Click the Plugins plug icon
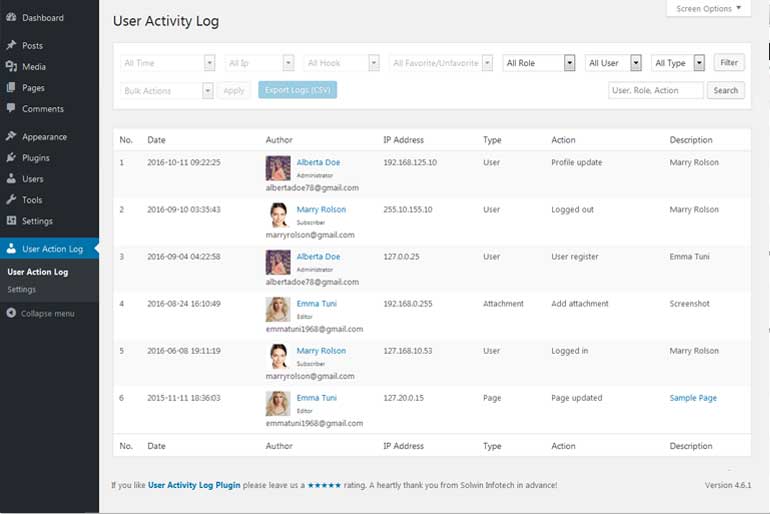Screen dimensions: 770x514 [11, 157]
